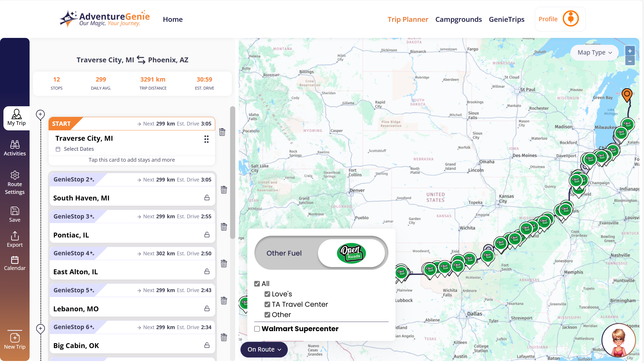This screenshot has height=363, width=644.
Task: Open the Pontiac, IL stop card
Action: (132, 226)
